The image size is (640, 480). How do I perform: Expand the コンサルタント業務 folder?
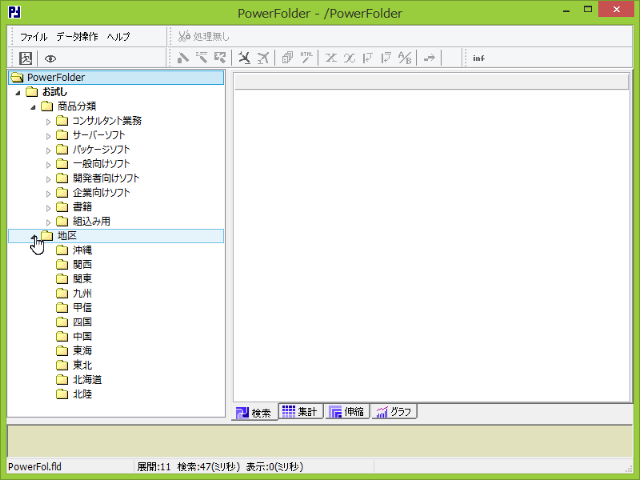[x=48, y=122]
